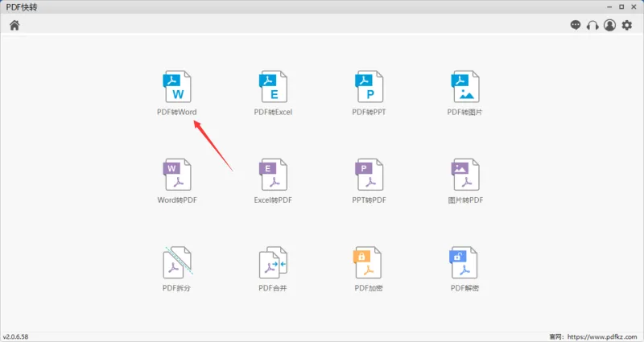Click the PDF快转 window title

pyautogui.click(x=22, y=7)
